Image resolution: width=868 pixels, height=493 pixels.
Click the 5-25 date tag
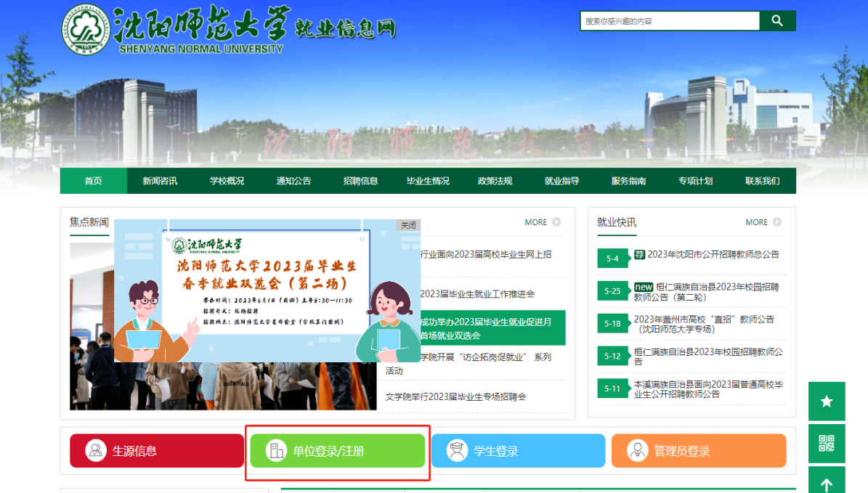pos(612,291)
